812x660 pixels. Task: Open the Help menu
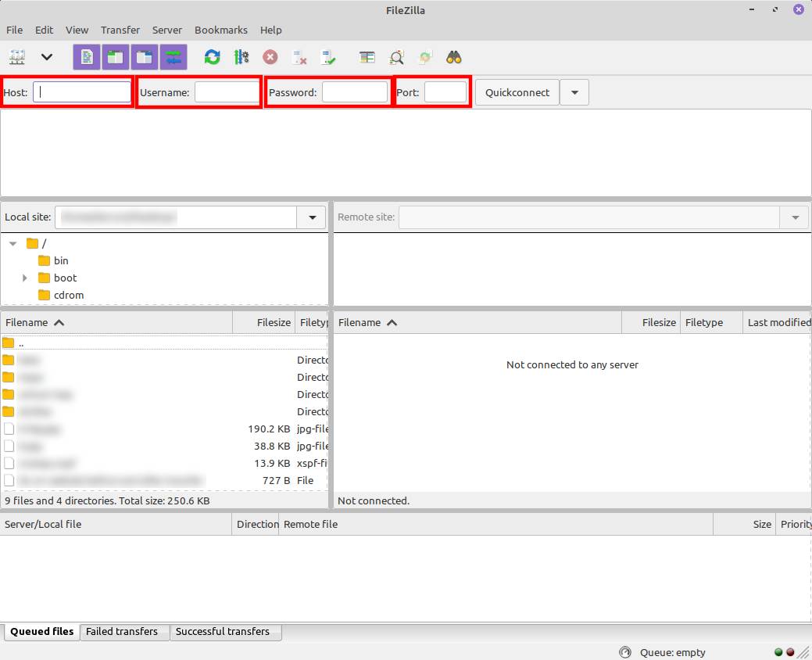271,30
